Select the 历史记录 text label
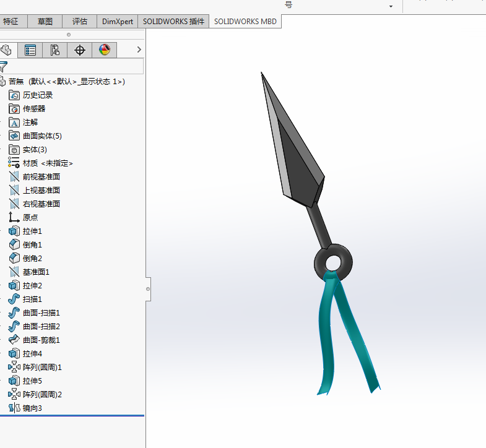This screenshot has height=448, width=486. click(x=38, y=95)
